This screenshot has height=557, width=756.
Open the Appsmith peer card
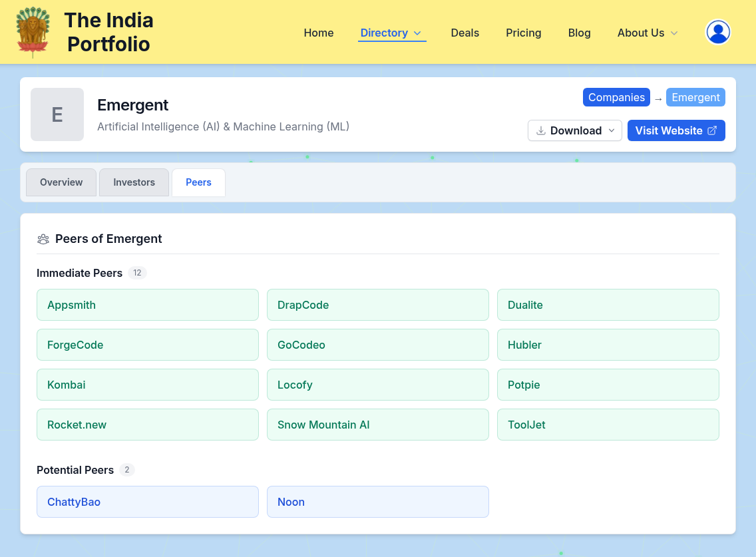[x=148, y=305]
